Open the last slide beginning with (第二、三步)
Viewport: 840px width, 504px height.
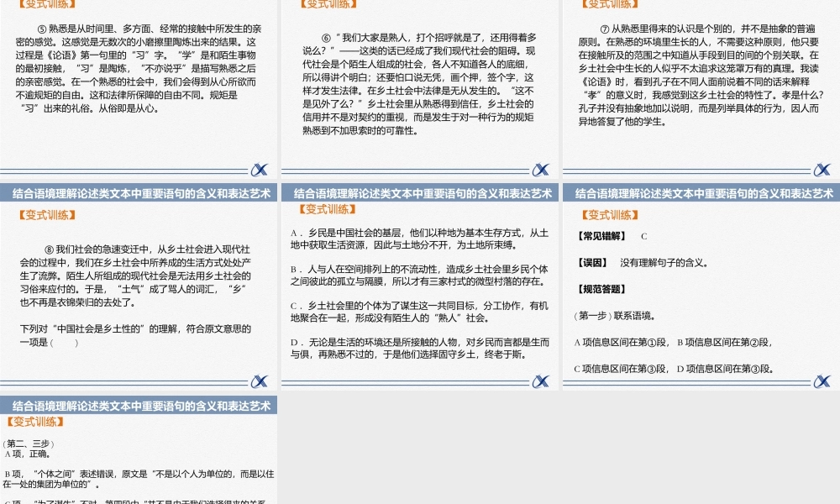tap(139, 450)
